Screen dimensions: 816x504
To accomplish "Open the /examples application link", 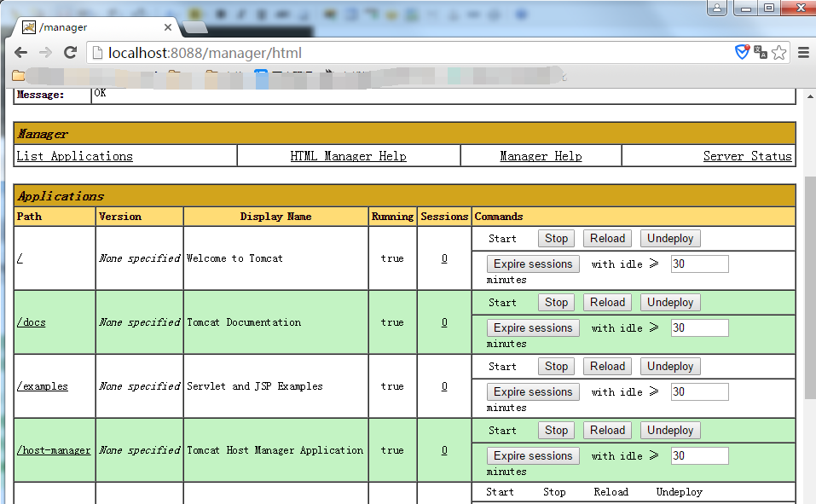I will (42, 386).
